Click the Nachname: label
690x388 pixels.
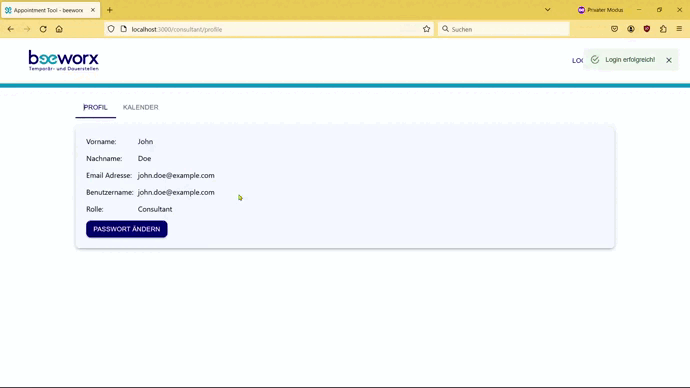pos(104,158)
